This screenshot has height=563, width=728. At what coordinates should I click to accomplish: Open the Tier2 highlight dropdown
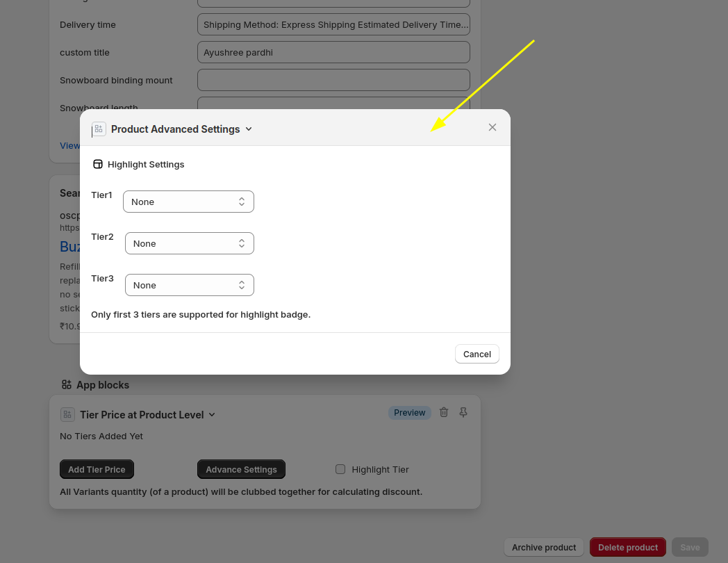click(189, 243)
